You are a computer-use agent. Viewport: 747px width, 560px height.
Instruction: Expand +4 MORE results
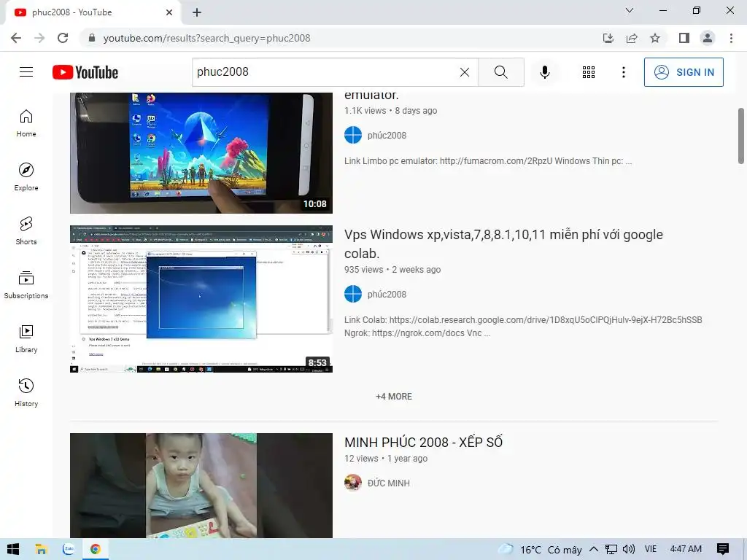[x=394, y=396]
